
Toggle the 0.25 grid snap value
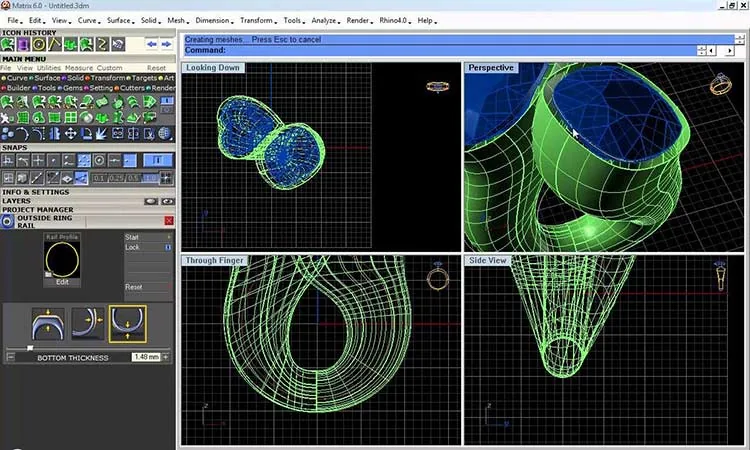tap(115, 178)
